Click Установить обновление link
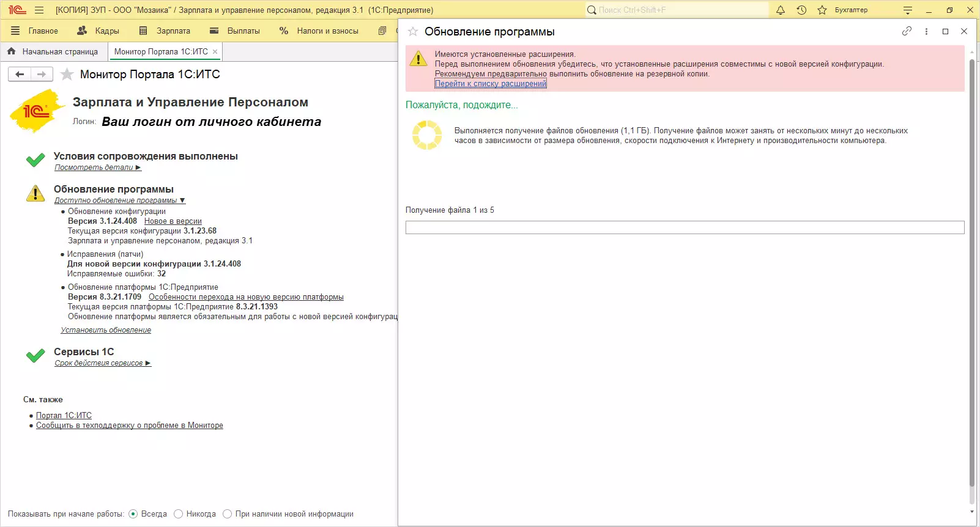 tap(106, 330)
